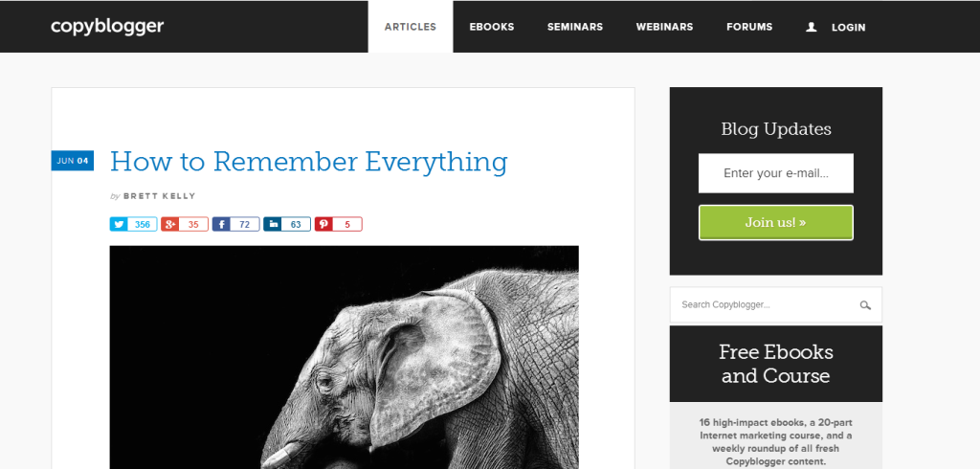The height and width of the screenshot is (469, 980).
Task: Open the Ebooks menu item
Action: point(492,27)
